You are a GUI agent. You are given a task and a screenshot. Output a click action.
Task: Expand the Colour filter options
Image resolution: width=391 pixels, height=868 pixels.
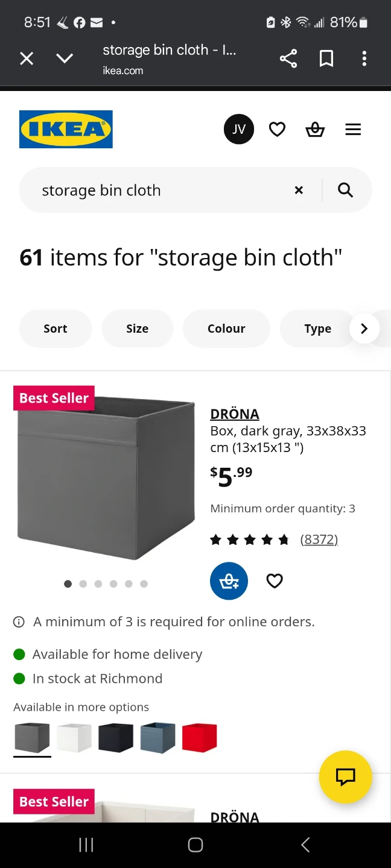(226, 329)
